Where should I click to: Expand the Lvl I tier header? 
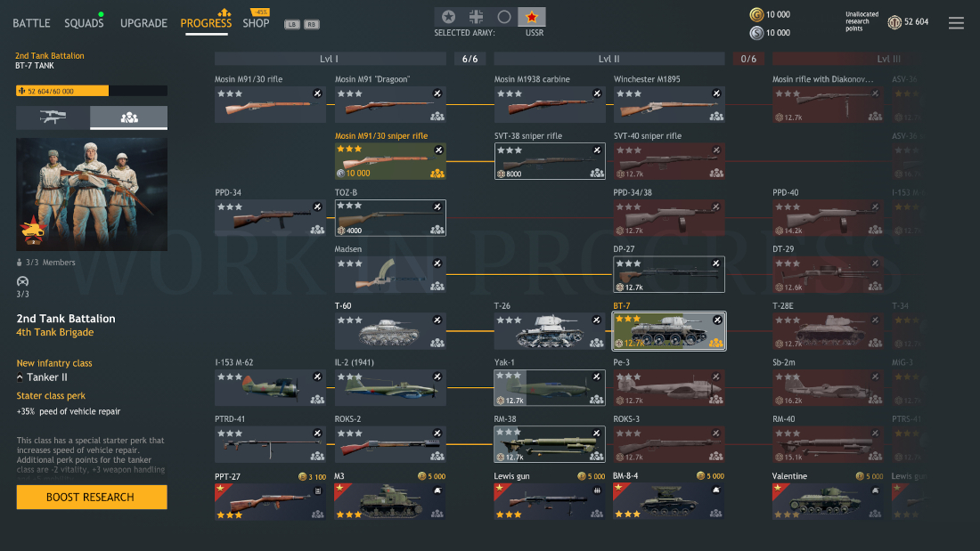point(329,59)
